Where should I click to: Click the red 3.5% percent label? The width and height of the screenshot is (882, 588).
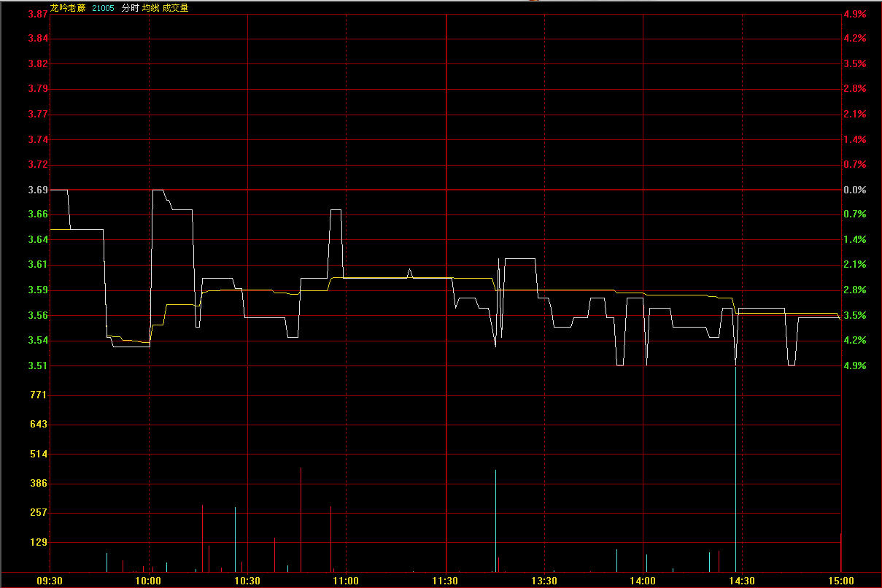(854, 63)
